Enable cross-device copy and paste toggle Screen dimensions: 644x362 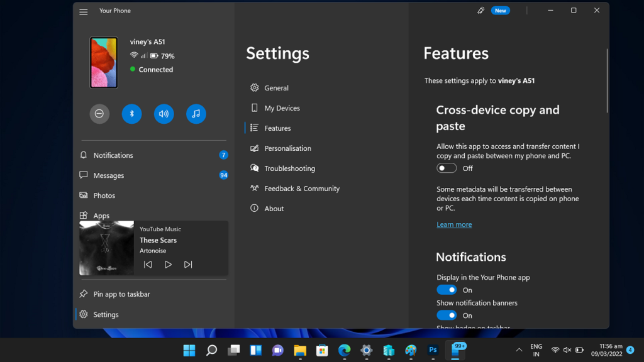[x=447, y=168]
